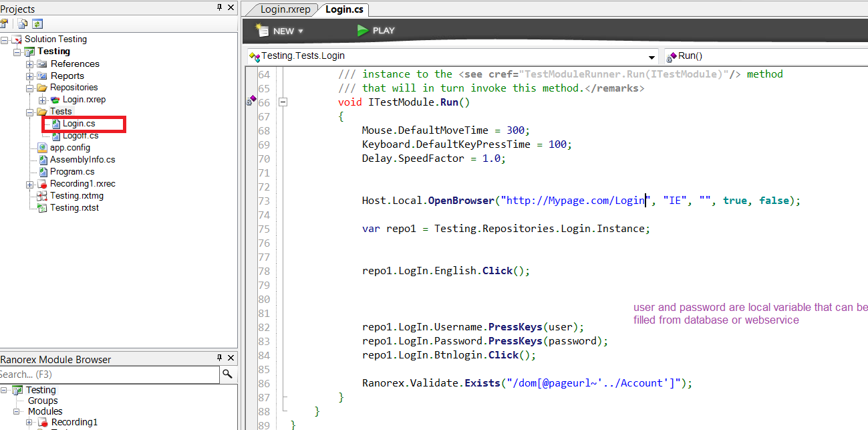Collapse the Modules node in Module Browser
The width and height of the screenshot is (868, 430).
click(17, 411)
